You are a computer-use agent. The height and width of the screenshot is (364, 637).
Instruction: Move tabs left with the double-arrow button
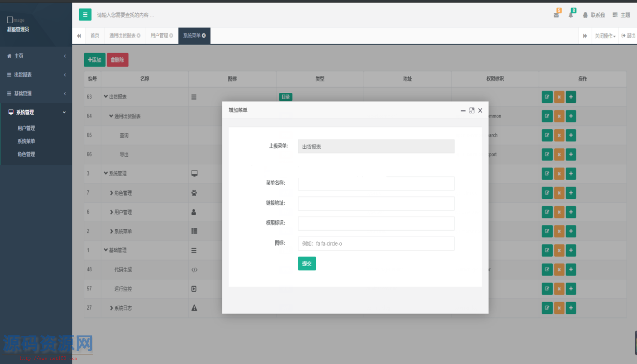point(79,36)
